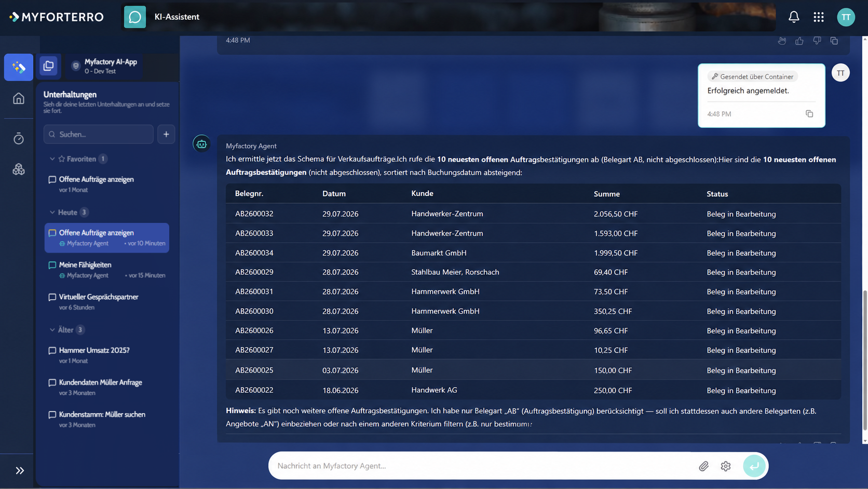Viewport: 868px width, 489px height.
Task: Click the Summe column header
Action: (x=607, y=194)
